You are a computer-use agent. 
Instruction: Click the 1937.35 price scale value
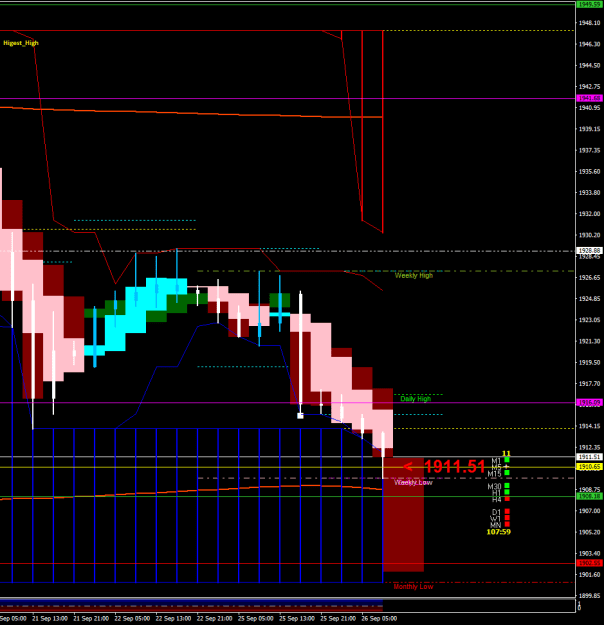pyautogui.click(x=590, y=150)
